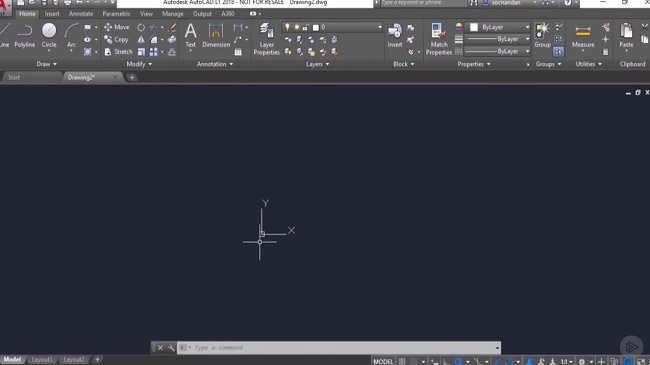Click the Copy button
The height and width of the screenshot is (365, 650).
[116, 39]
